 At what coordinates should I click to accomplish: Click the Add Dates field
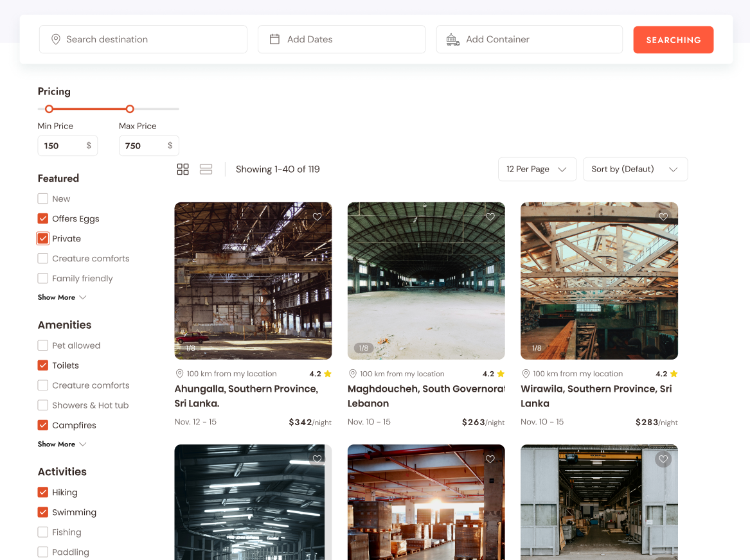(x=341, y=39)
